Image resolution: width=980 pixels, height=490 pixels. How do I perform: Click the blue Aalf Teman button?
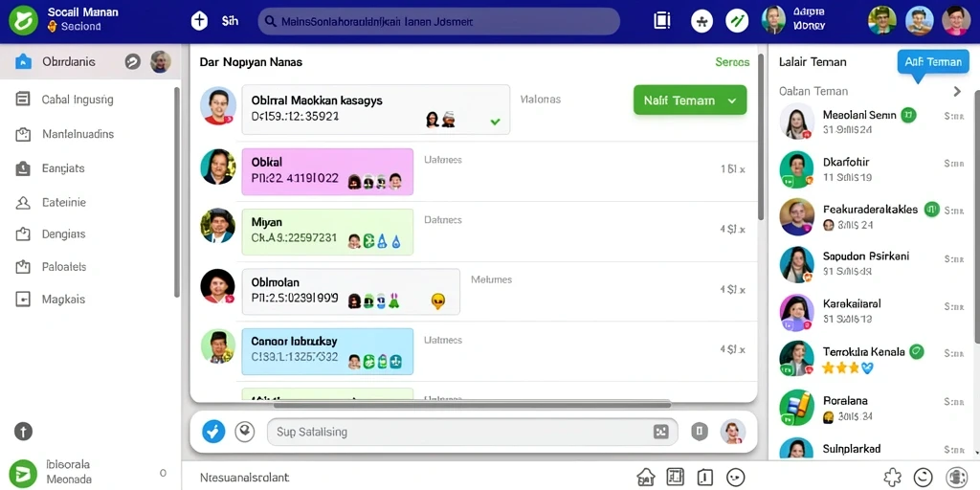pos(932,62)
